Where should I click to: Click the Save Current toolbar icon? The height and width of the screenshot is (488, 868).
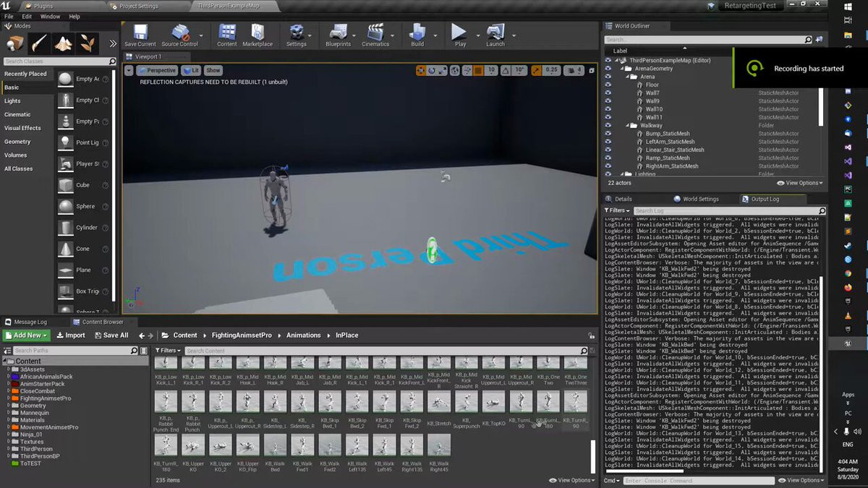coord(140,34)
